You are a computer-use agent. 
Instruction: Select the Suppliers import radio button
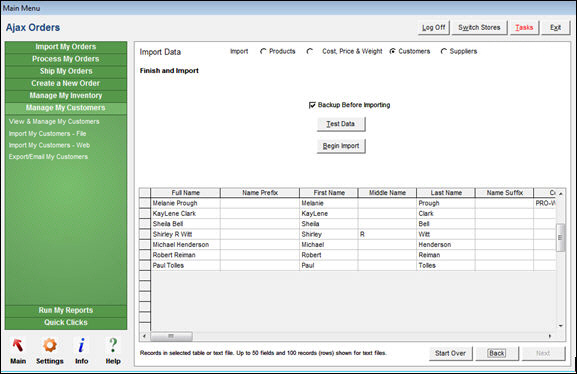tap(444, 52)
